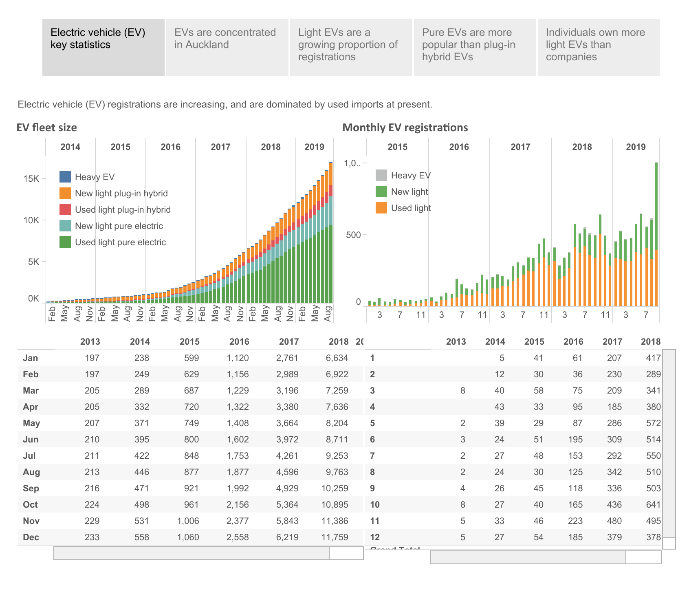Open Light EVs are a growing proportion tab
The height and width of the screenshot is (594, 700).
point(351,47)
